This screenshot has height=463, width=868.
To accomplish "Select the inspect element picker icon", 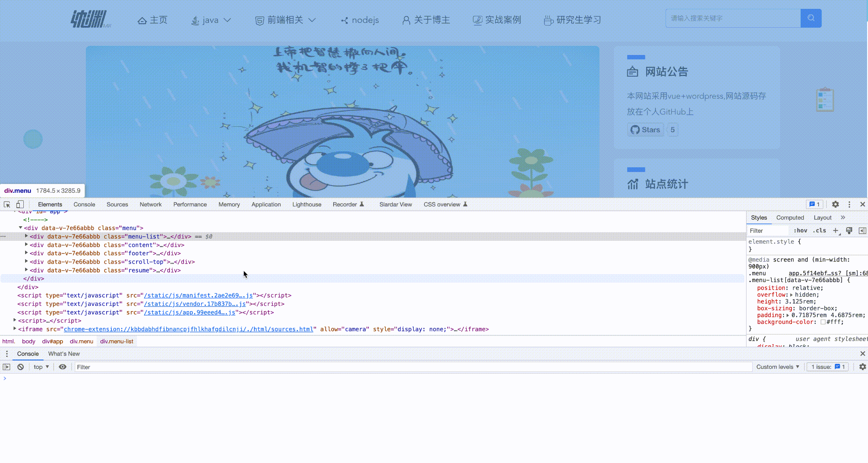I will coord(7,204).
